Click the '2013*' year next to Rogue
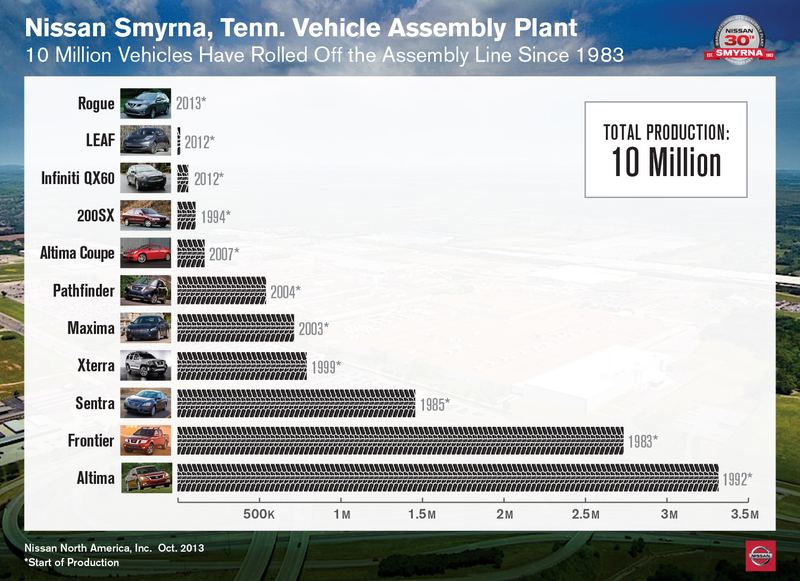The width and height of the screenshot is (800, 581). pos(191,104)
